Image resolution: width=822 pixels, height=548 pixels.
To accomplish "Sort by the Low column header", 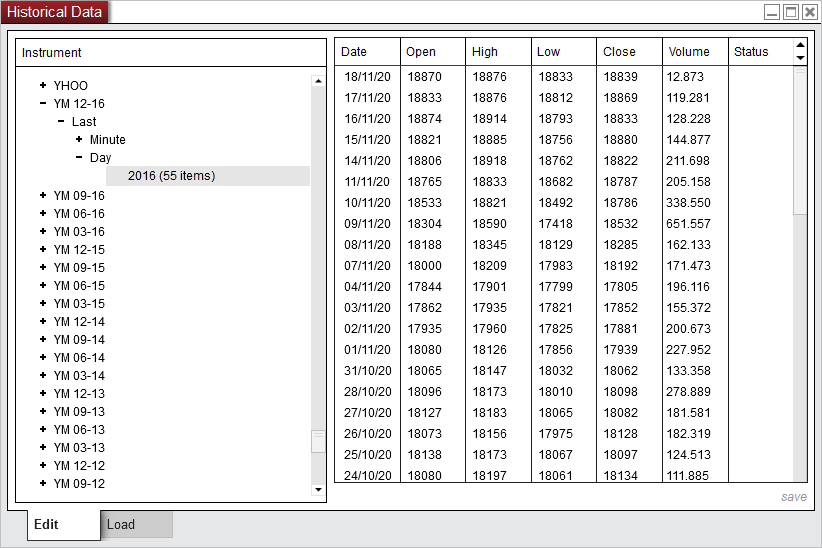I will coord(564,51).
